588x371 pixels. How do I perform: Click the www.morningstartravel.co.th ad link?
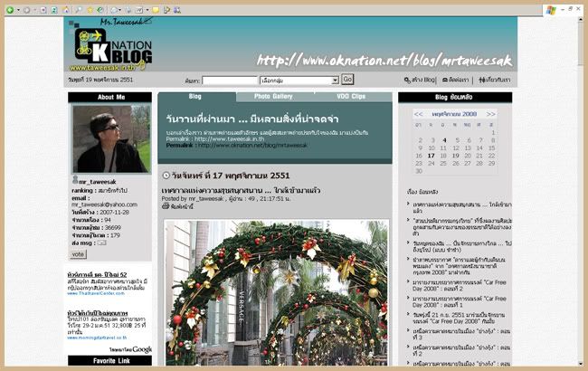[97, 338]
